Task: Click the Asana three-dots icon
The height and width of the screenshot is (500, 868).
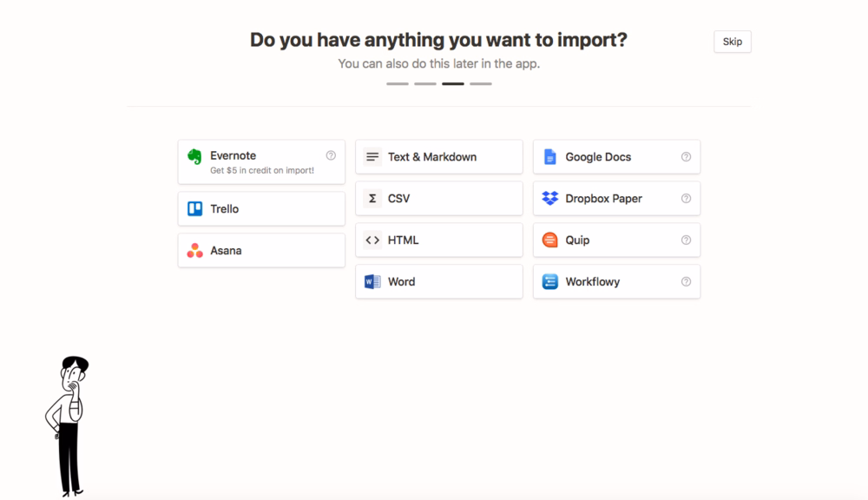Action: click(x=193, y=250)
